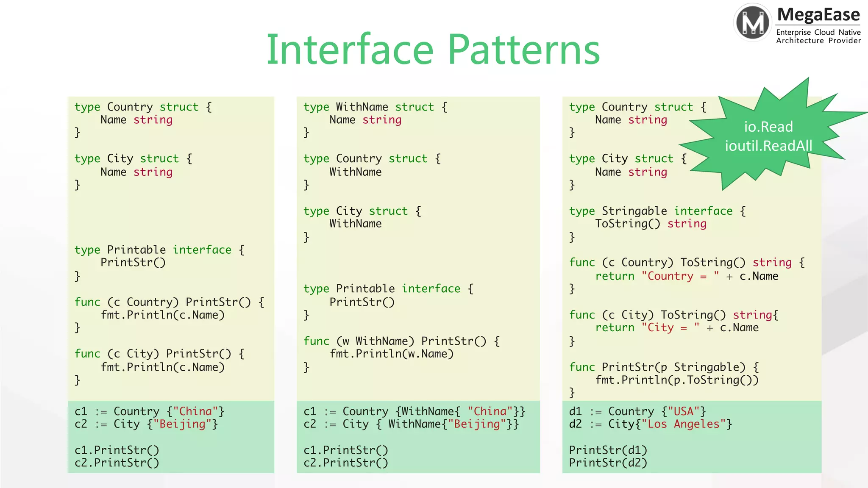
Task: Click the green starburst io.Read callout
Action: click(768, 127)
